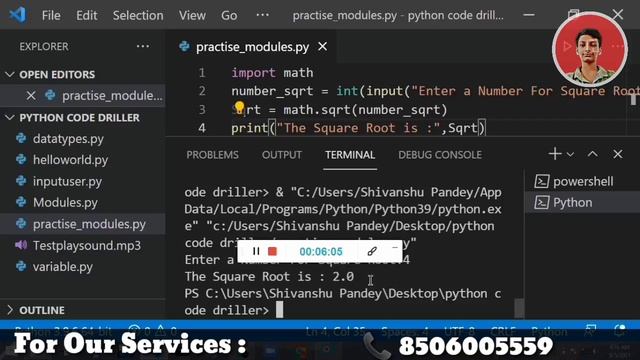Viewport: 640px width, 360px height.
Task: Open the View menu
Action: click(x=192, y=16)
